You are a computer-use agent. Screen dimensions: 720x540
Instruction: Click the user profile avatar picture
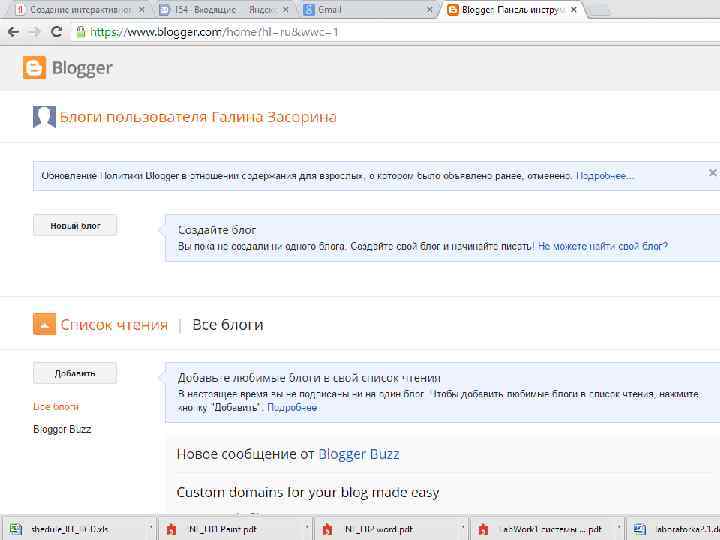44,117
